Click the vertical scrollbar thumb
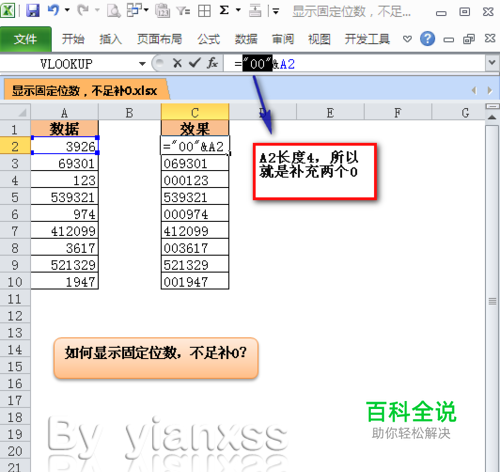Viewport: 500px width, 472px height. pos(492,302)
